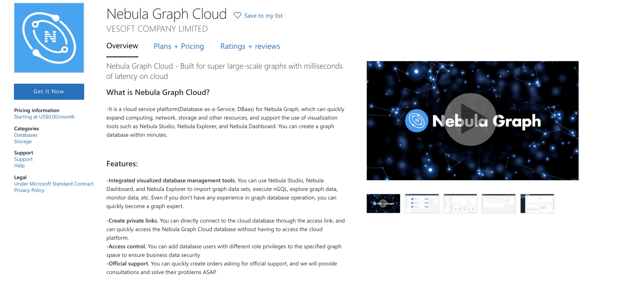Click the Get It Now button
The image size is (644, 288).
[49, 91]
